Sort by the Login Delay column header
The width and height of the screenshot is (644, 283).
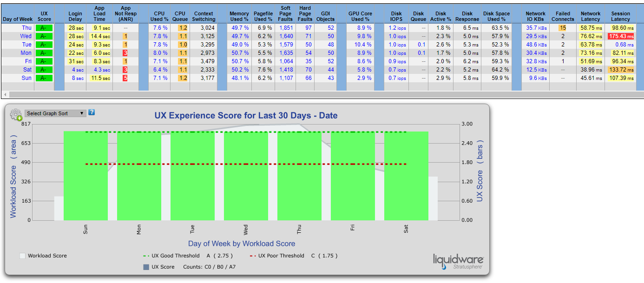pyautogui.click(x=75, y=16)
